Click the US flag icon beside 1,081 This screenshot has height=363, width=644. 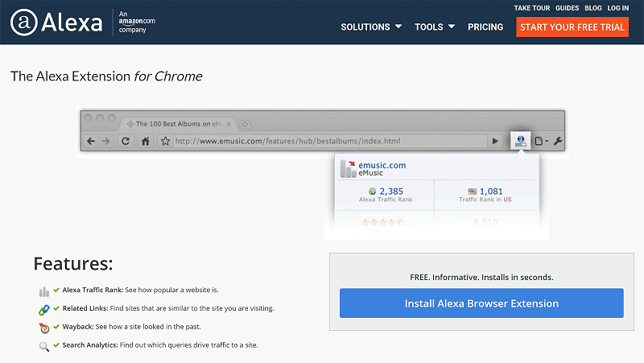pos(473,192)
